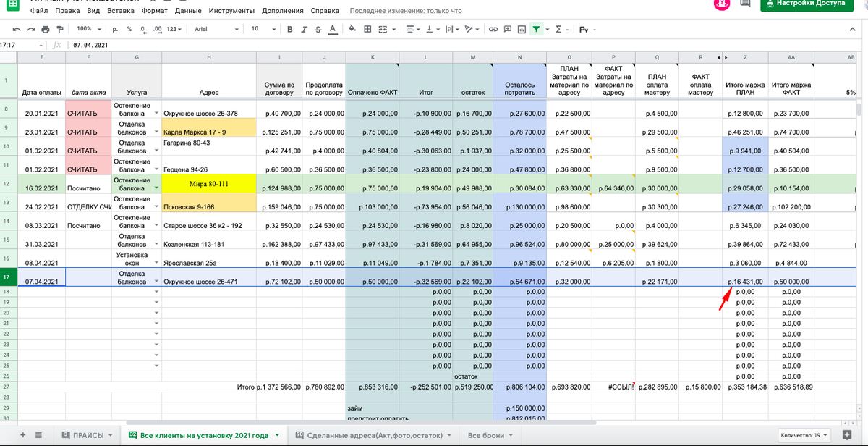868x446 pixels.
Task: Increase decimal places
Action: tap(157, 29)
